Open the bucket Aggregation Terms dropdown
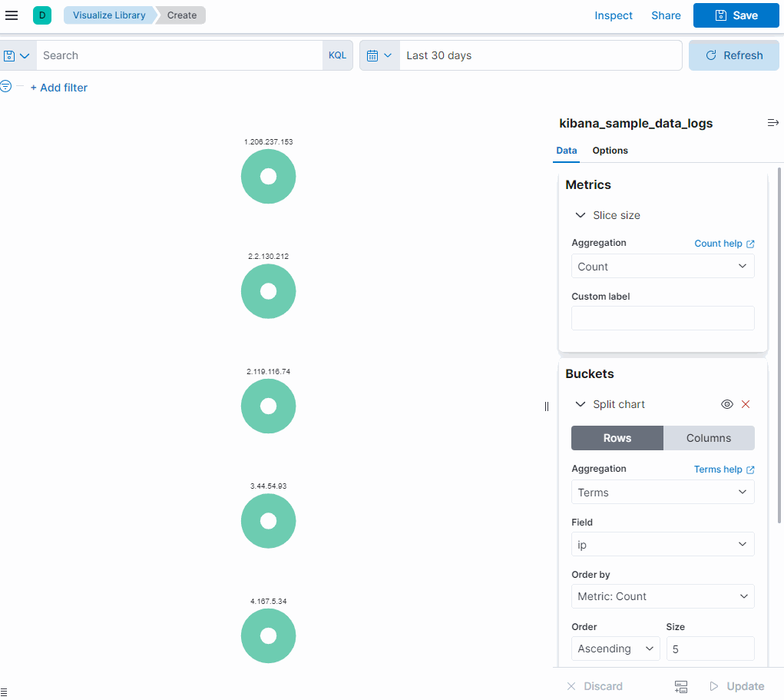 point(663,492)
